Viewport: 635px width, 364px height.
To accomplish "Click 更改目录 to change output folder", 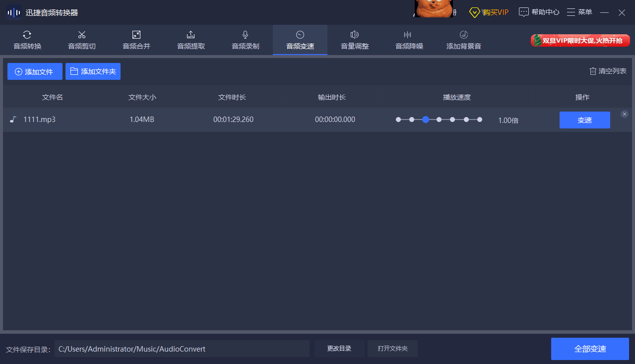I will tap(339, 349).
